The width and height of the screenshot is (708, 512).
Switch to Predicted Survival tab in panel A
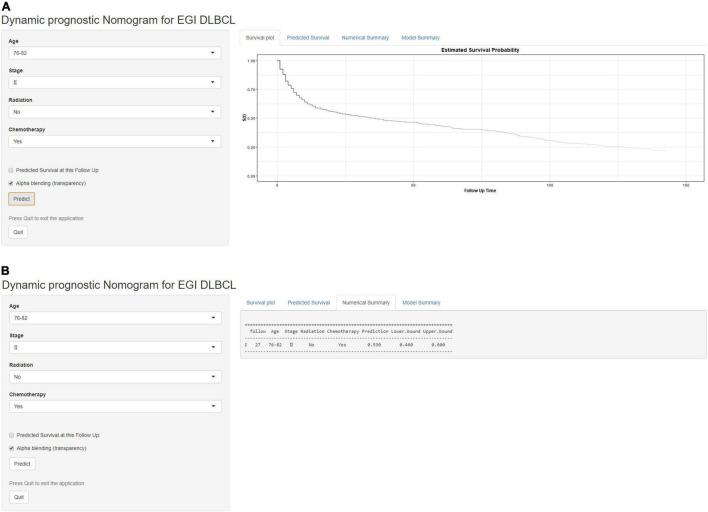pyautogui.click(x=308, y=37)
